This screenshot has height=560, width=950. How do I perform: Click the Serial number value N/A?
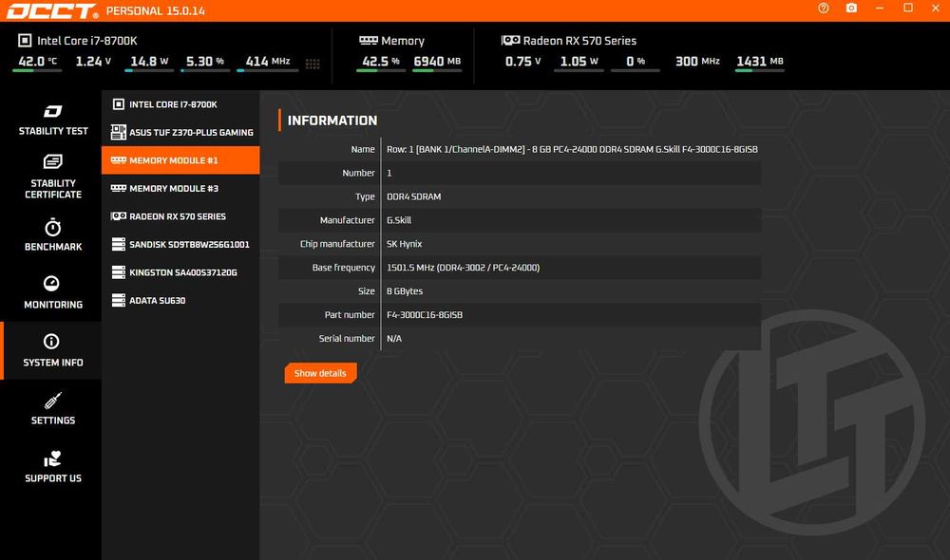(394, 339)
